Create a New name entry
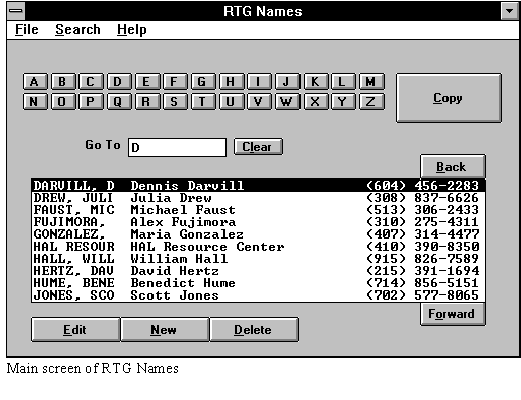The width and height of the screenshot is (521, 400). [165, 330]
